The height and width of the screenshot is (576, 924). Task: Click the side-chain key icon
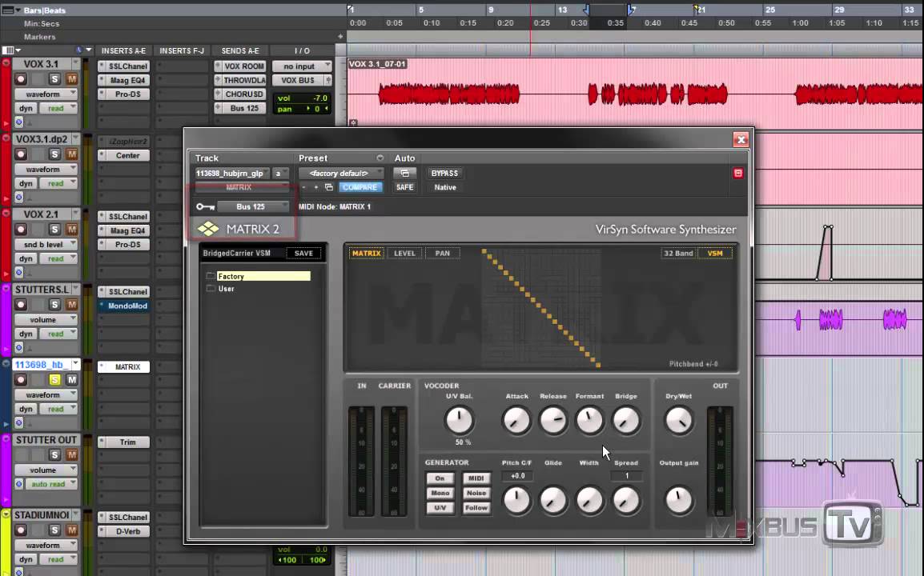click(205, 206)
